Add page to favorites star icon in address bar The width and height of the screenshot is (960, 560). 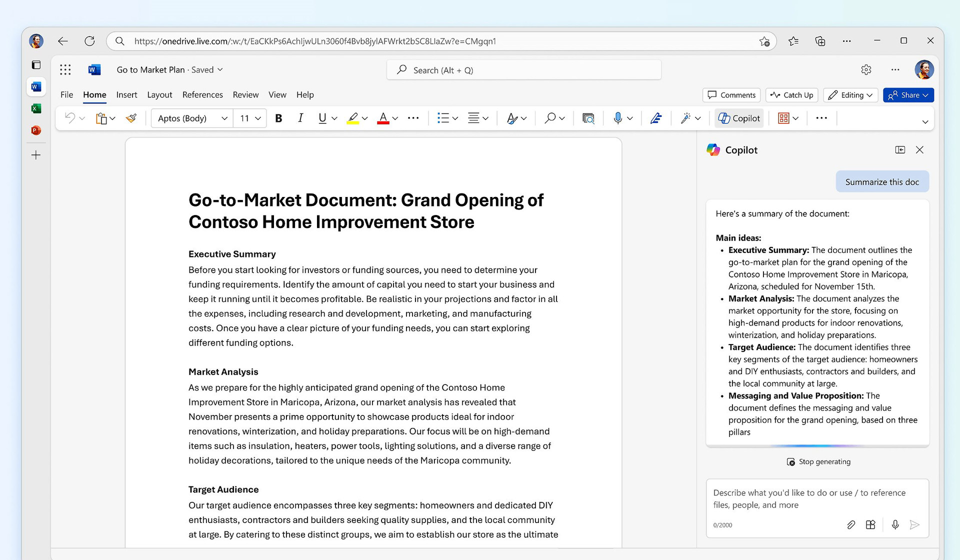(764, 41)
